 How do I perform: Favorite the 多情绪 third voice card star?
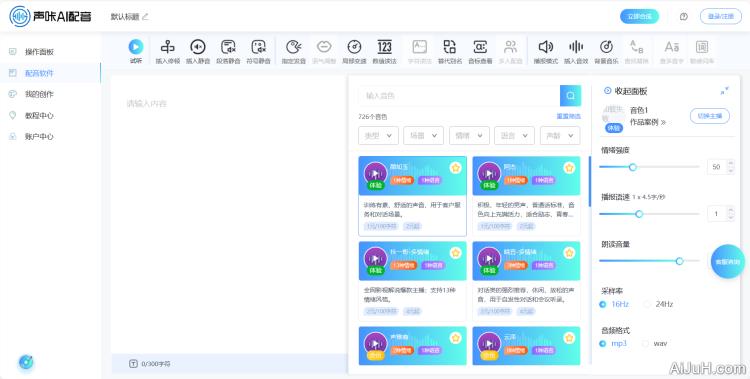[455, 253]
